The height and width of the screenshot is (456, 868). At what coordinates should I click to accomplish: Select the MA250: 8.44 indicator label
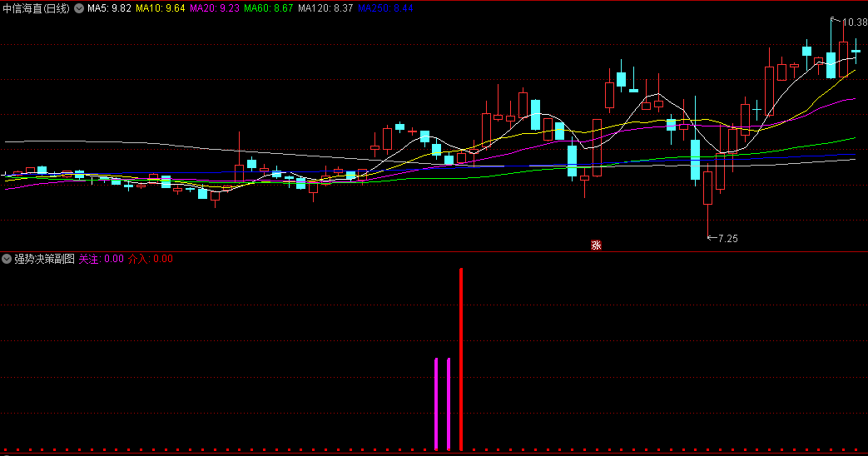coord(385,8)
